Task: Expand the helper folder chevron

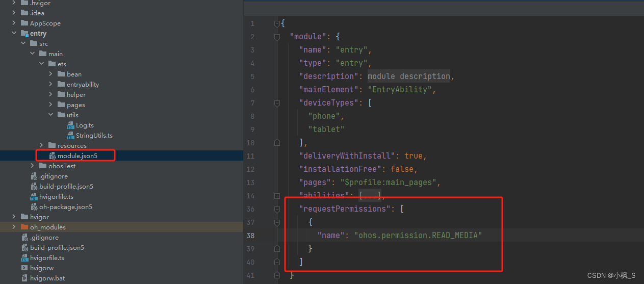Action: [51, 94]
